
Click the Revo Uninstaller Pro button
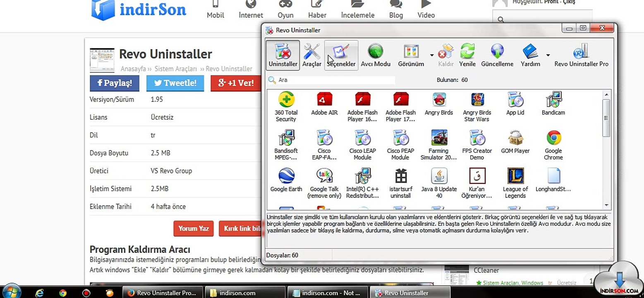(x=581, y=55)
